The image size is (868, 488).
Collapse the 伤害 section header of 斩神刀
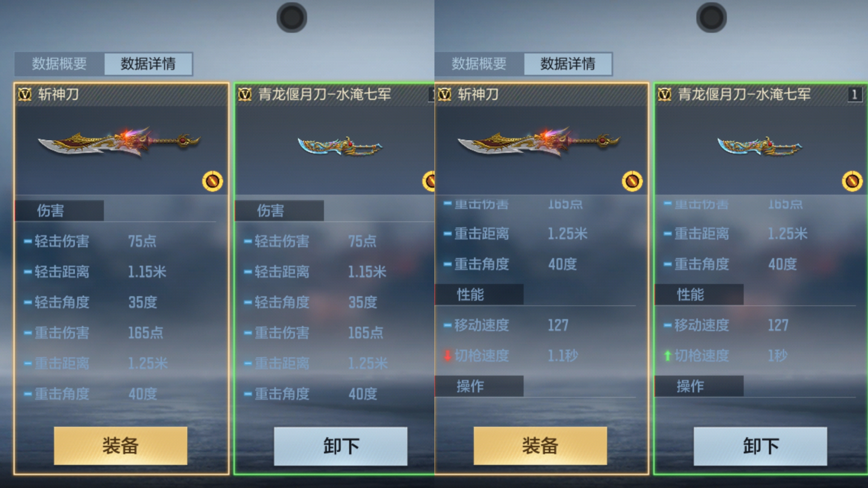(x=59, y=211)
